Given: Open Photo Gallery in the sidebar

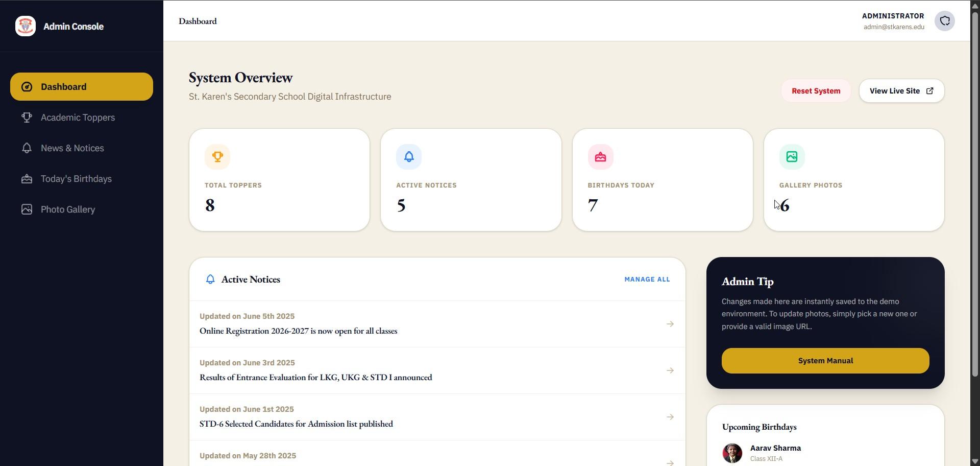Looking at the screenshot, I should [x=82, y=209].
